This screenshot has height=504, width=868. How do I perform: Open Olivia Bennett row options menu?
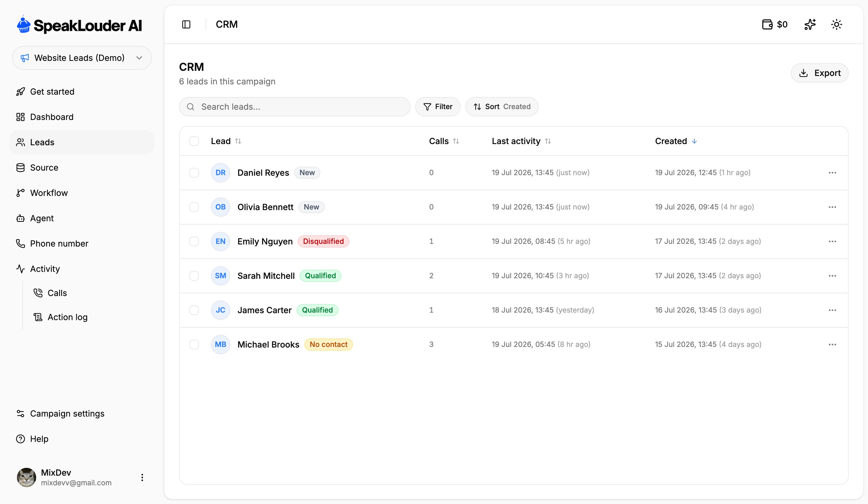tap(832, 207)
